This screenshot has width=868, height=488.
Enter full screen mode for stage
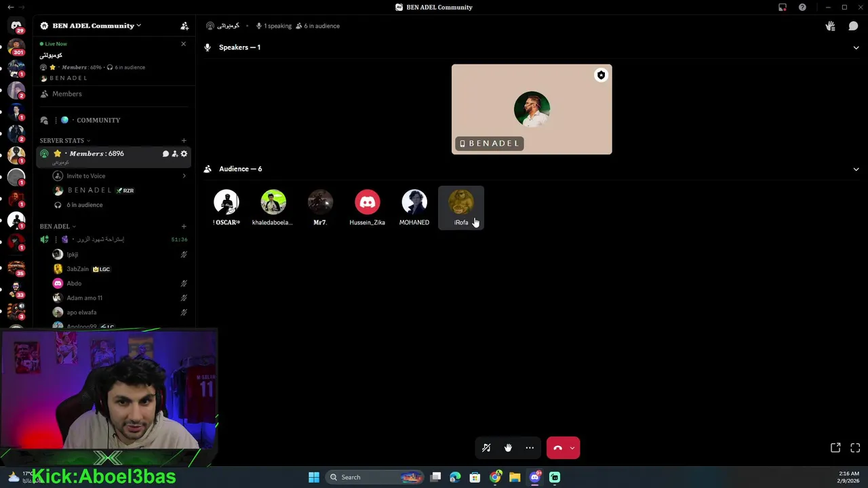pos(855,448)
